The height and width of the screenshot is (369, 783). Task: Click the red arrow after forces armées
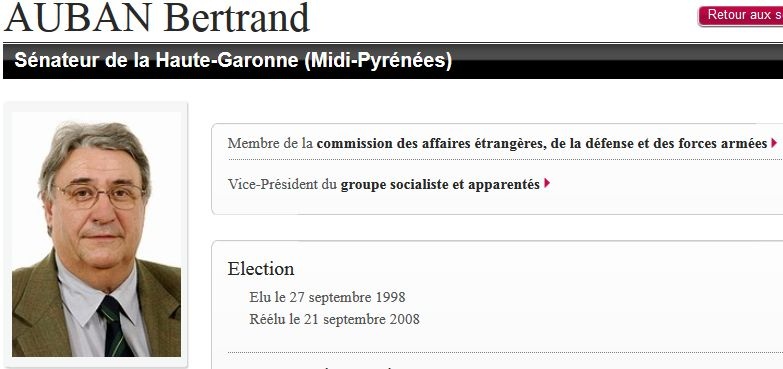point(775,143)
